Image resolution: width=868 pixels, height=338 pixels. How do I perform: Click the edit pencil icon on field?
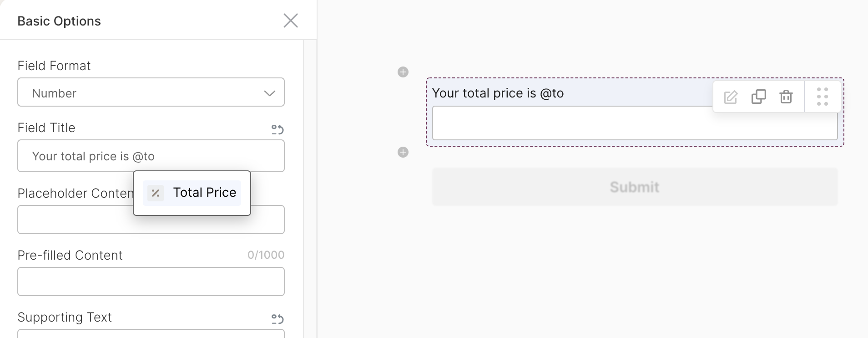tap(731, 97)
